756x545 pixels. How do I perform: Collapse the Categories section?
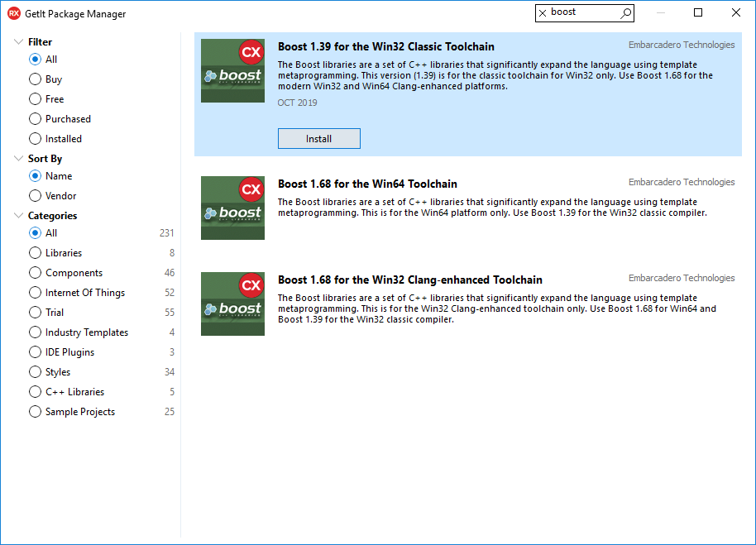point(18,215)
